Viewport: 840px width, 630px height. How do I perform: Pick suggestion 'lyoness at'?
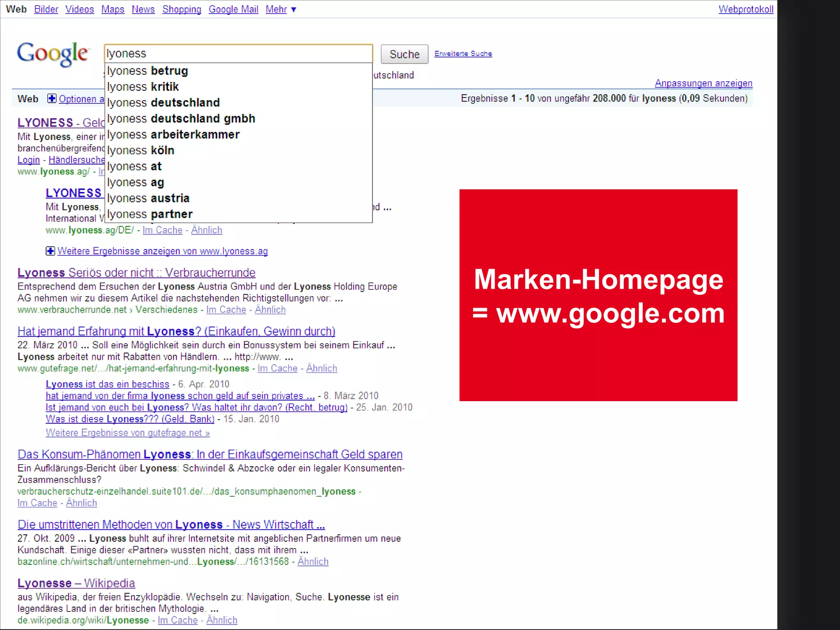238,167
